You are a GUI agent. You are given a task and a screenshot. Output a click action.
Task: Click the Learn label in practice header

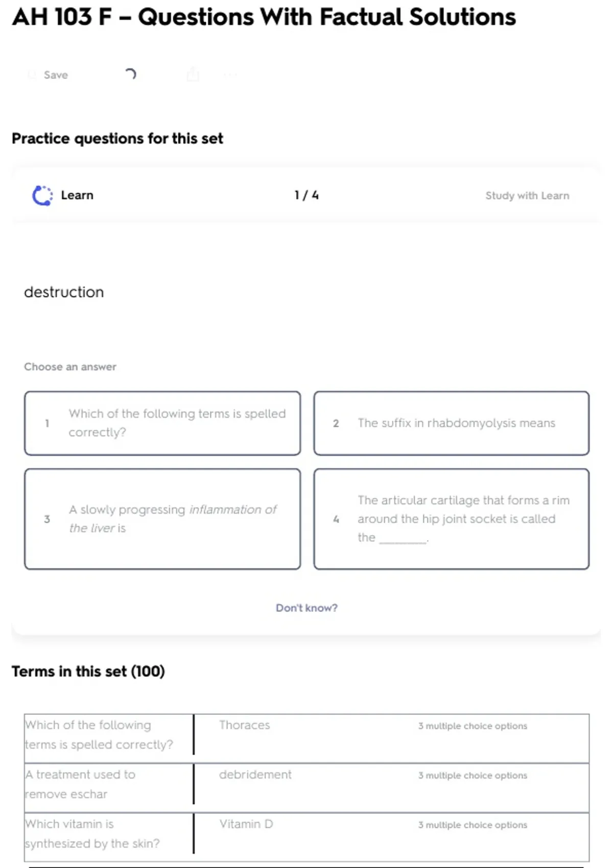click(x=77, y=196)
